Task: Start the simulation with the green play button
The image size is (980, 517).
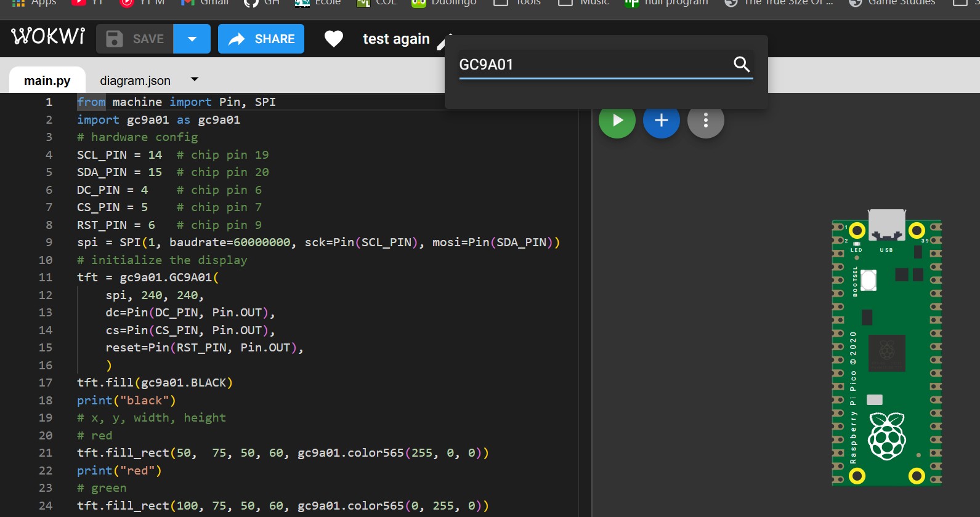Action: 617,120
